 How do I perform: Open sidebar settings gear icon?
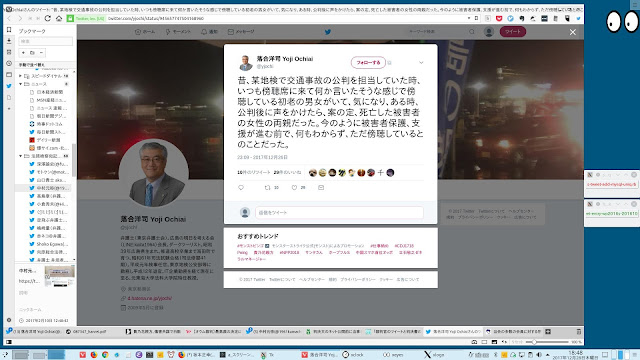click(9, 320)
